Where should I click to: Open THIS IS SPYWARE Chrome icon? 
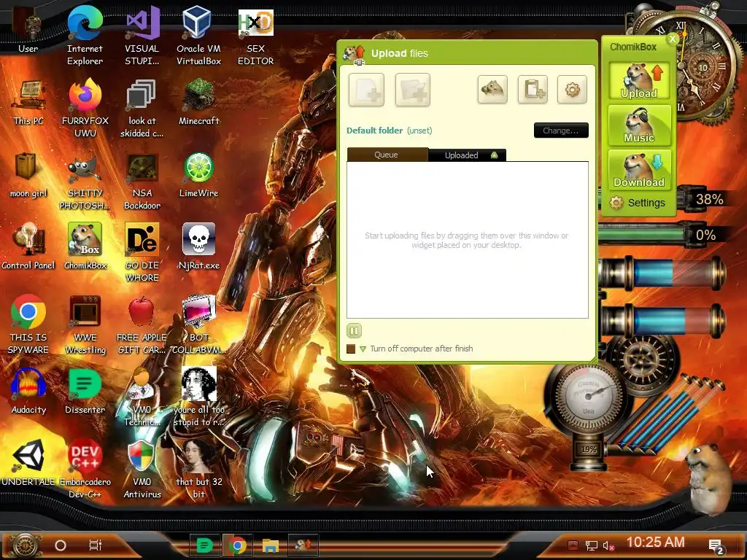coord(28,324)
